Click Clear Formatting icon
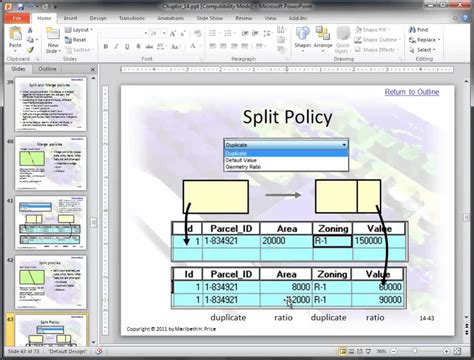This screenshot has height=360, width=474. tap(197, 33)
